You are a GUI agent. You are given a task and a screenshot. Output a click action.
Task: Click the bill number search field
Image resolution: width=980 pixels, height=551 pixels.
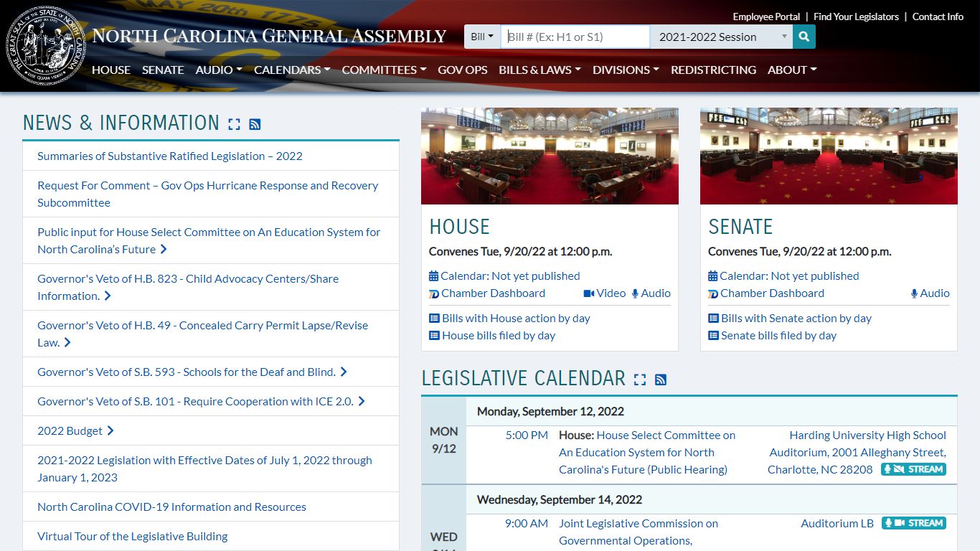pyautogui.click(x=575, y=37)
